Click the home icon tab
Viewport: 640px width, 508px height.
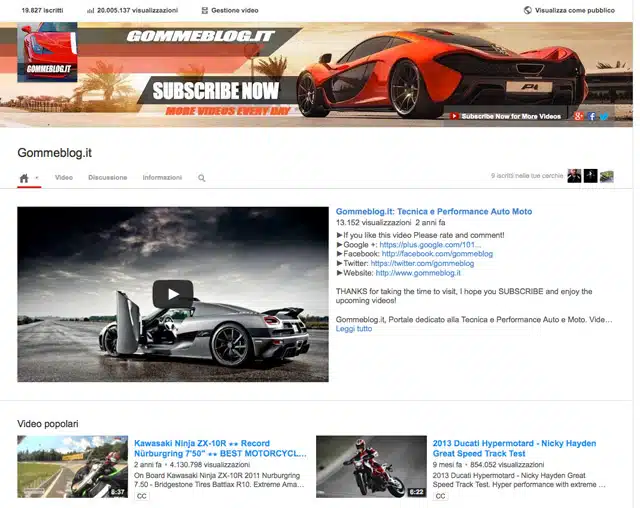[24, 178]
